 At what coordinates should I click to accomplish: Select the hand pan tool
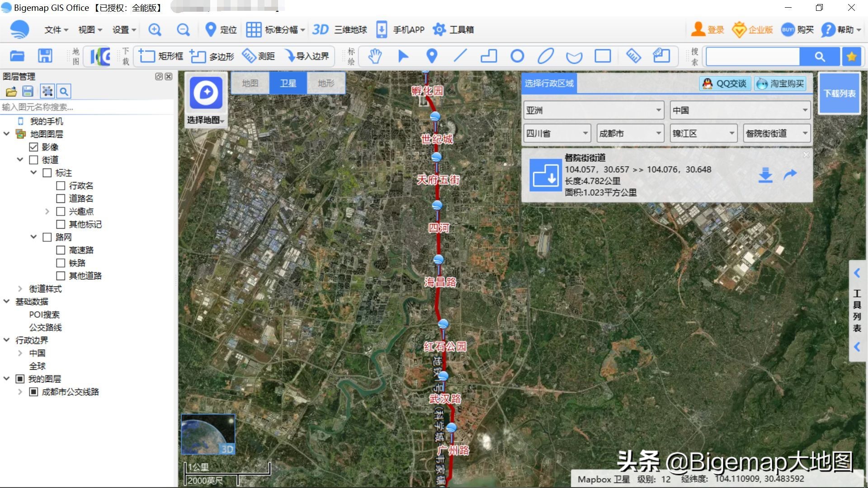pos(375,56)
